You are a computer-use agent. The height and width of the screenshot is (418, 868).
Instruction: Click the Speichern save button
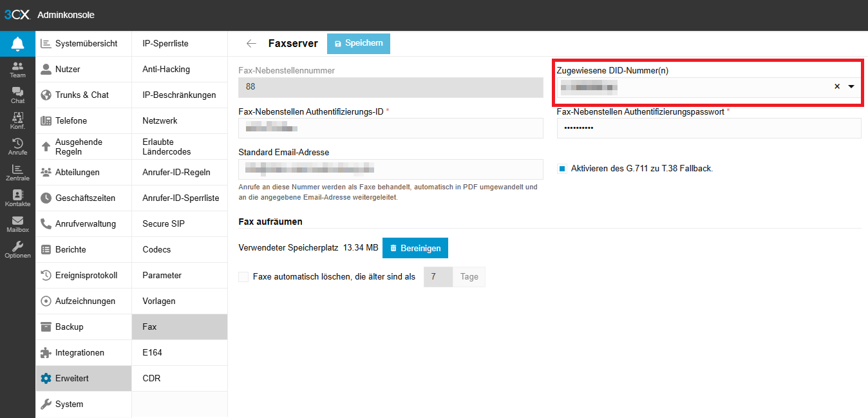(359, 43)
